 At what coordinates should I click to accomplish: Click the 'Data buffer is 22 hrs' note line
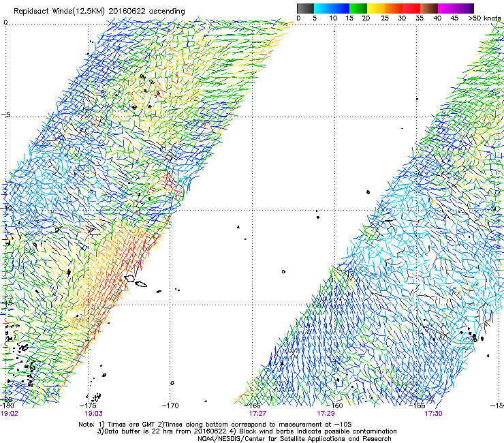(247, 431)
